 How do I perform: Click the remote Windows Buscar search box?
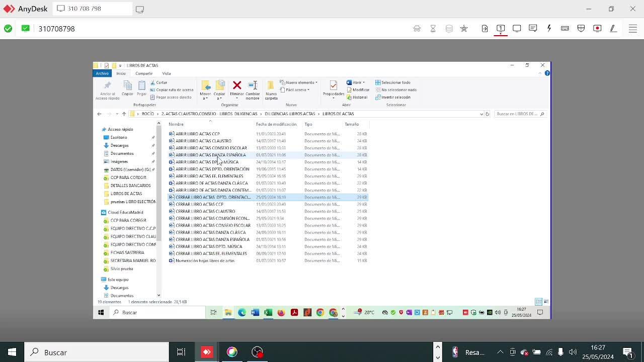pos(157,313)
